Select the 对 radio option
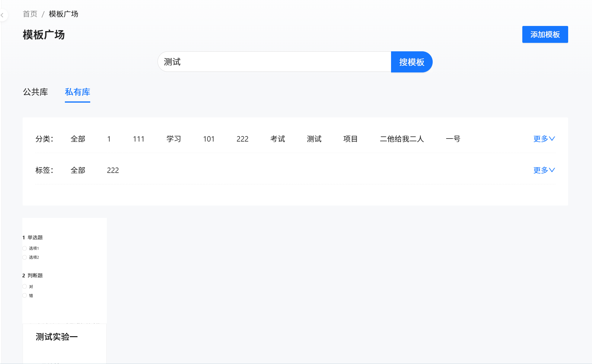Viewport: 592px width, 364px height. tap(25, 286)
